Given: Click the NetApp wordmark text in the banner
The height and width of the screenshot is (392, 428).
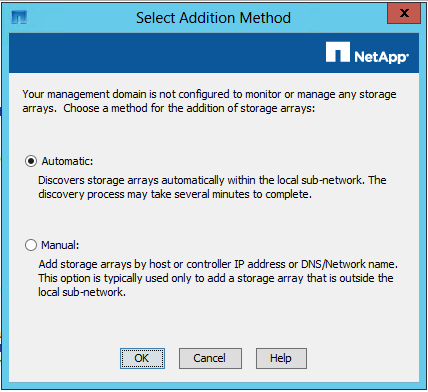Looking at the screenshot, I should click(381, 57).
